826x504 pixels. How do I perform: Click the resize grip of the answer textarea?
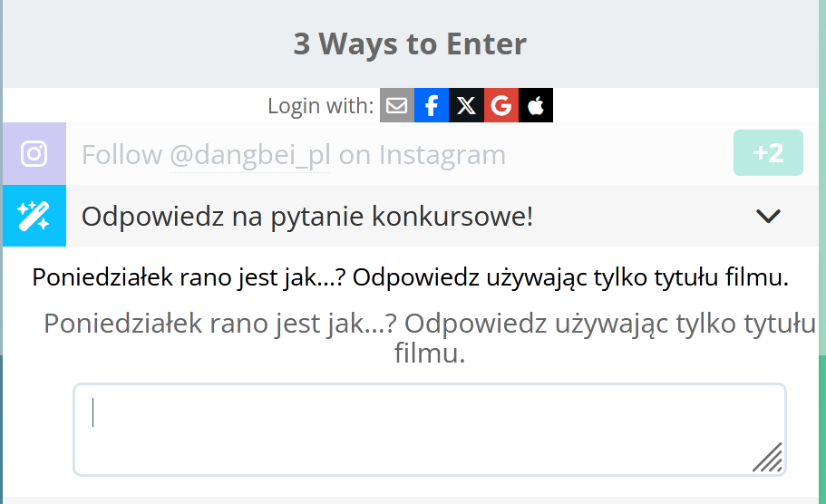click(768, 459)
